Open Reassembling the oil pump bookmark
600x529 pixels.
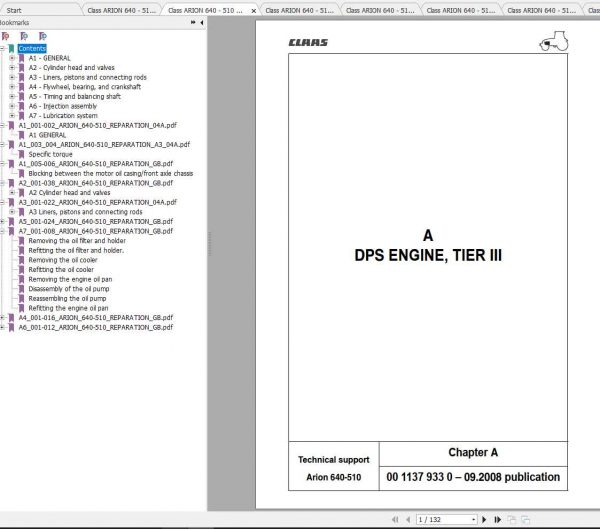coord(67,298)
